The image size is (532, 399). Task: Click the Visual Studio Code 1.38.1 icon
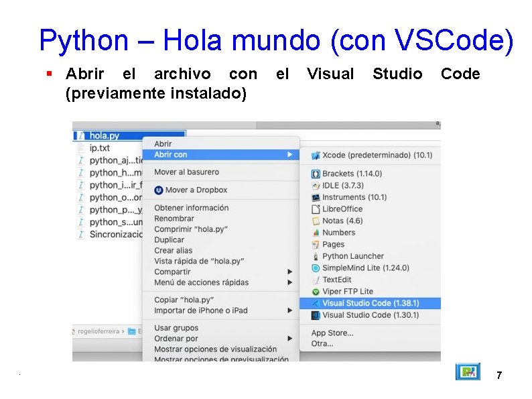(x=316, y=303)
